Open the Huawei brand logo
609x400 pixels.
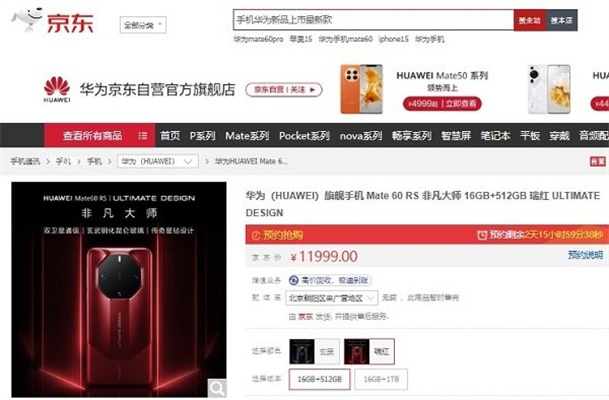point(57,89)
